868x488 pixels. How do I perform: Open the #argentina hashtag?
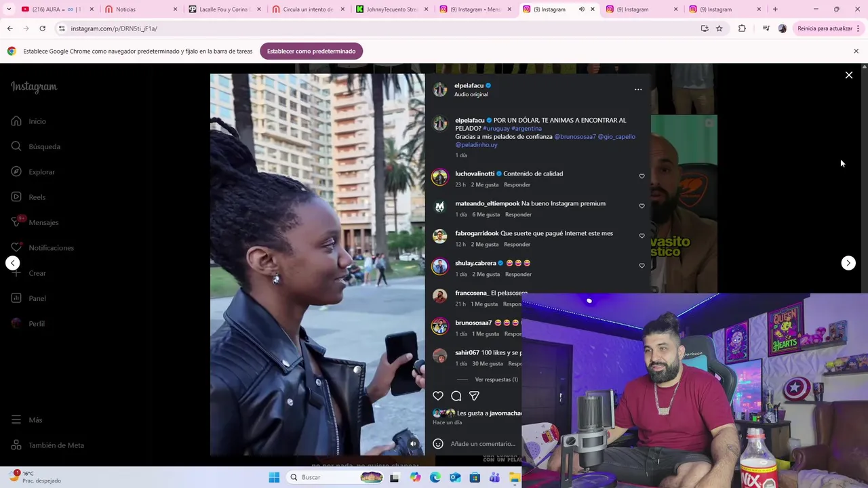tap(527, 128)
